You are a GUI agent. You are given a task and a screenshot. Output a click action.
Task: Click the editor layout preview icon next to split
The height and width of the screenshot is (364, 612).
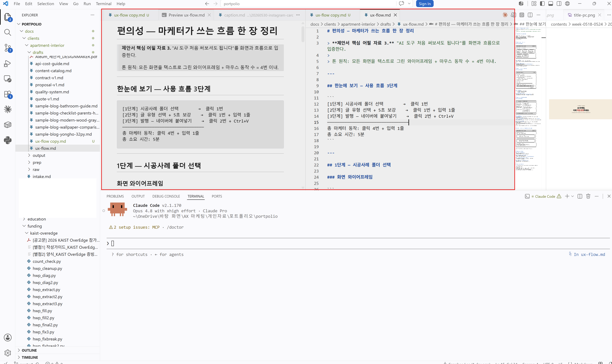click(522, 15)
